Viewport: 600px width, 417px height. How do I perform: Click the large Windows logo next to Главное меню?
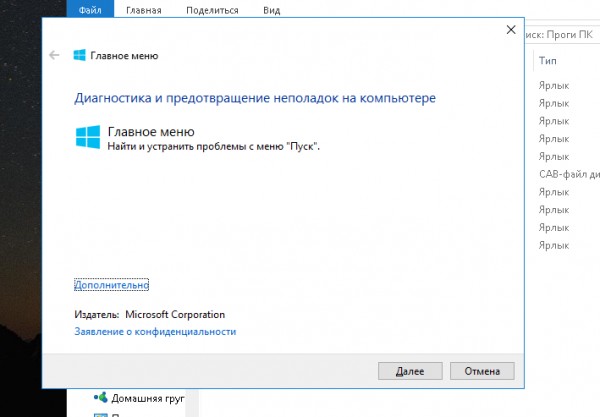(x=87, y=137)
